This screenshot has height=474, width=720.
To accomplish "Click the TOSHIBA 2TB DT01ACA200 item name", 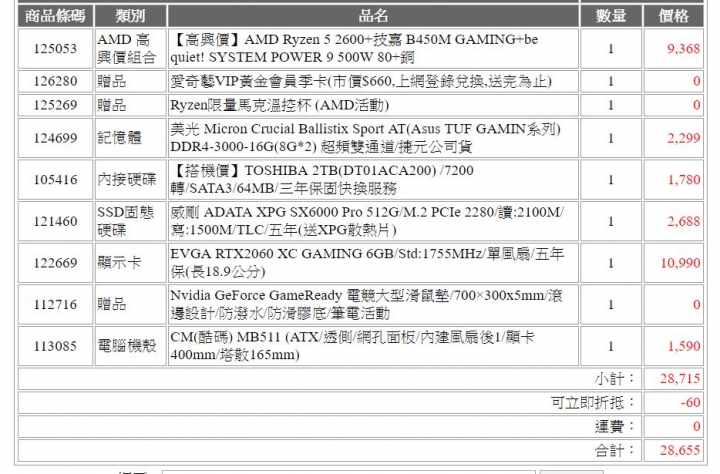I will 322,179.
